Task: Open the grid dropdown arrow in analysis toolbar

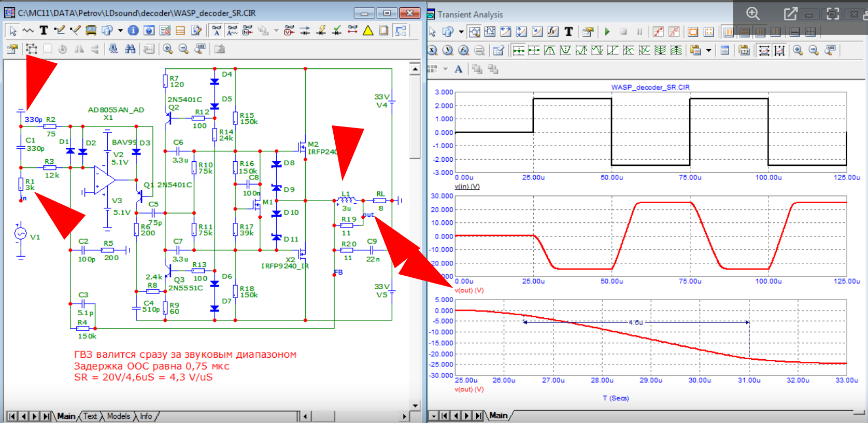Action: (445, 69)
